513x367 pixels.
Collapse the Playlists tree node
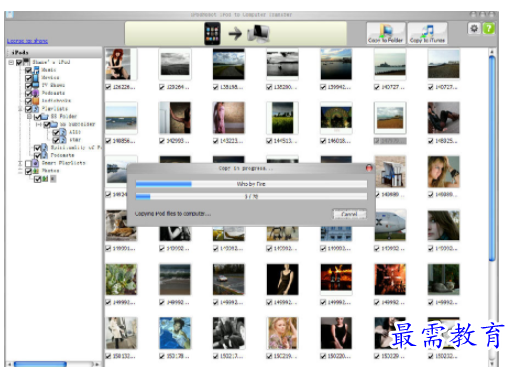(20, 109)
